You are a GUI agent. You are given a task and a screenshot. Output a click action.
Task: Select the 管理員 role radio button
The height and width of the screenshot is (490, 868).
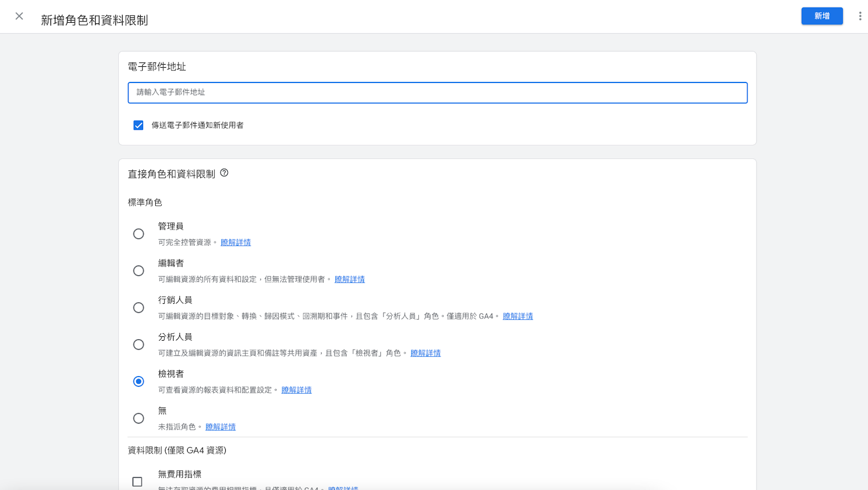[x=138, y=234]
